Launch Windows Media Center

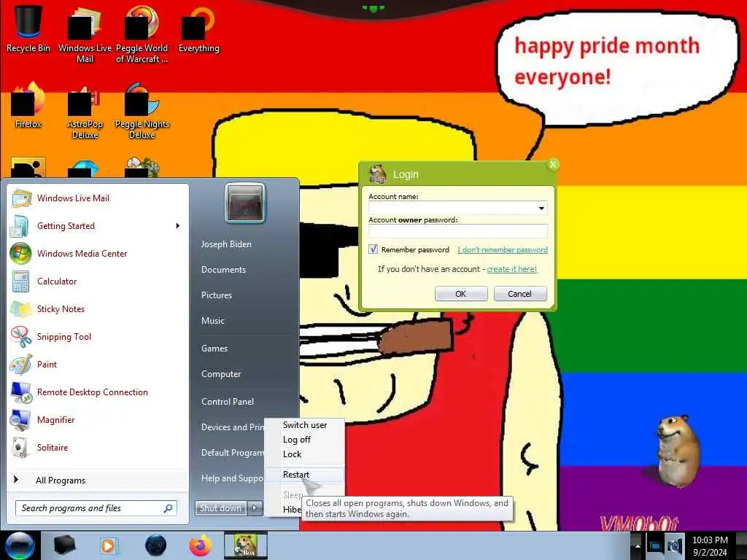click(x=98, y=253)
